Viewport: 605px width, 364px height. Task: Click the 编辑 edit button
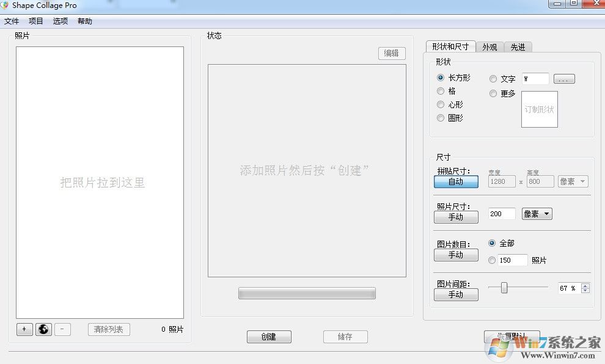[x=392, y=53]
